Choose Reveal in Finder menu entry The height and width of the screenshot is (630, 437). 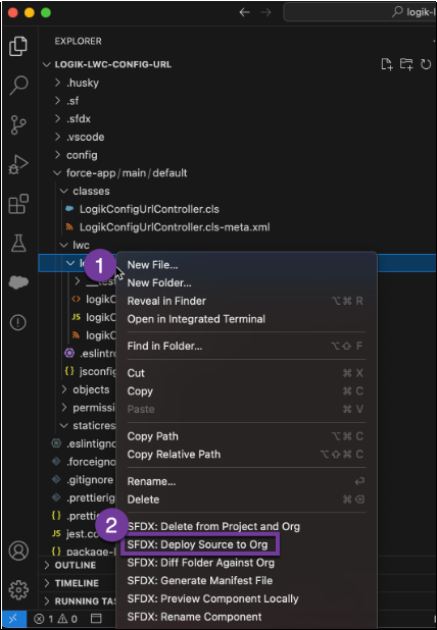click(x=166, y=301)
